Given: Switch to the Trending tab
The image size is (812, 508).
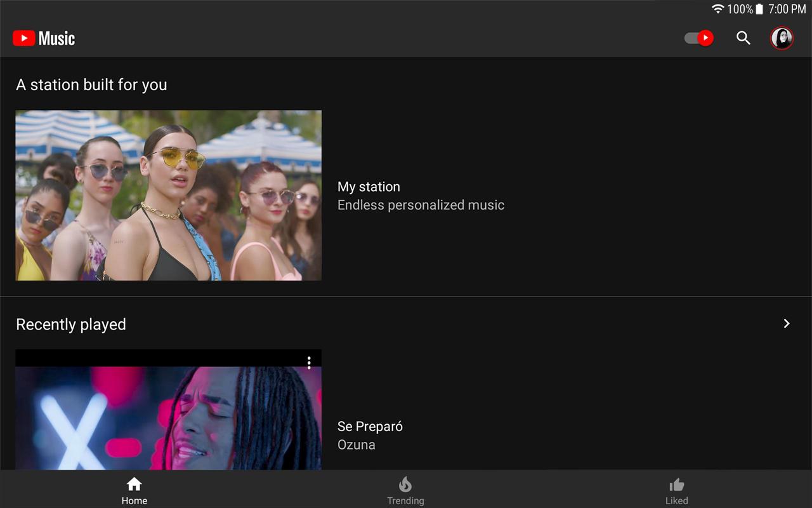Looking at the screenshot, I should pos(405,490).
